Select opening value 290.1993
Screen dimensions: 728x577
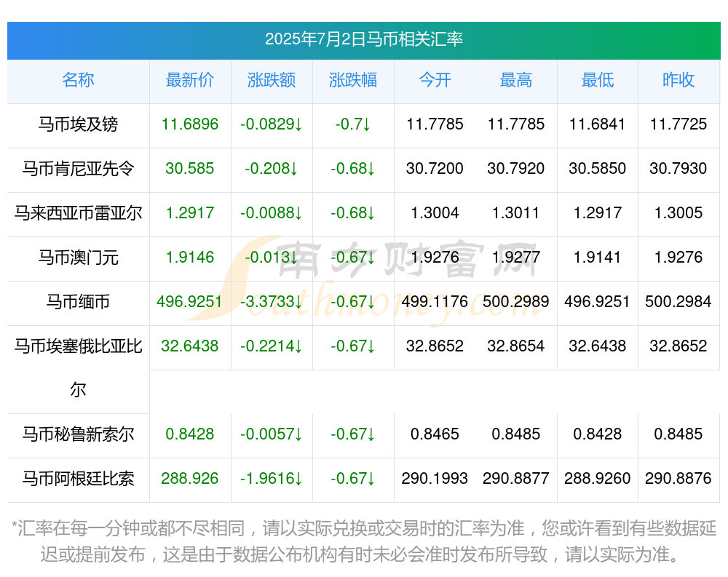[435, 479]
